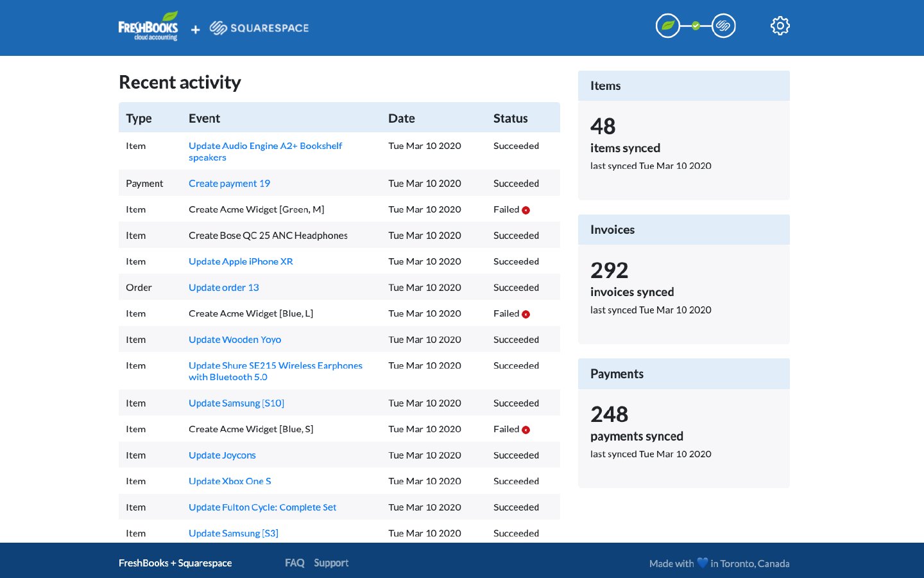Image resolution: width=924 pixels, height=578 pixels.
Task: Select the Items synced summary card
Action: (x=683, y=135)
